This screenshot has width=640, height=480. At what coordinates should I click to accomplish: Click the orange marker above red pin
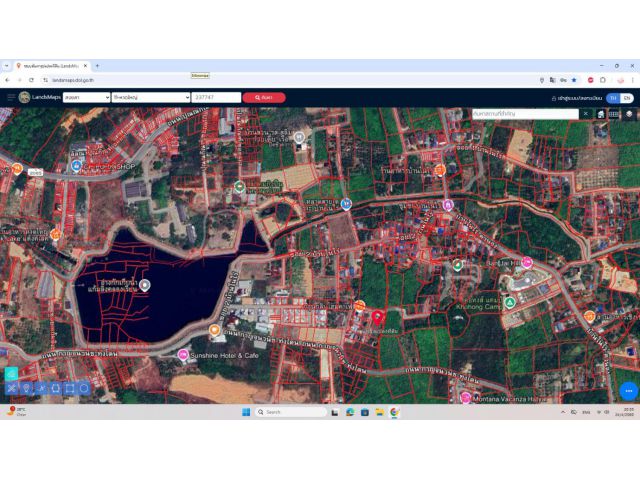tap(359, 305)
